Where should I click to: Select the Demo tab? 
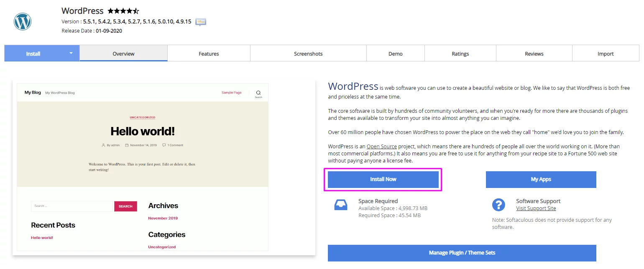(x=395, y=53)
